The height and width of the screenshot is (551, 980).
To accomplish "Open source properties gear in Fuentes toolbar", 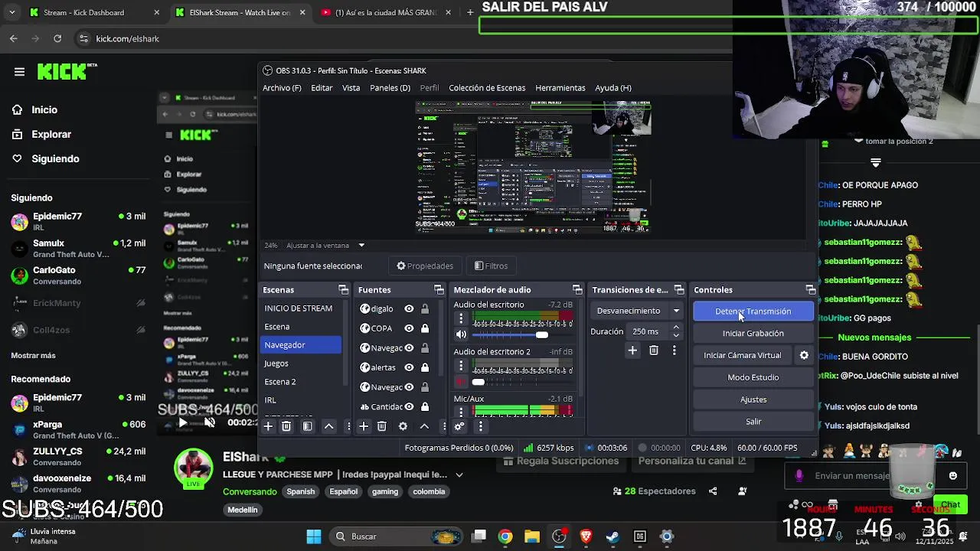I will click(x=403, y=426).
